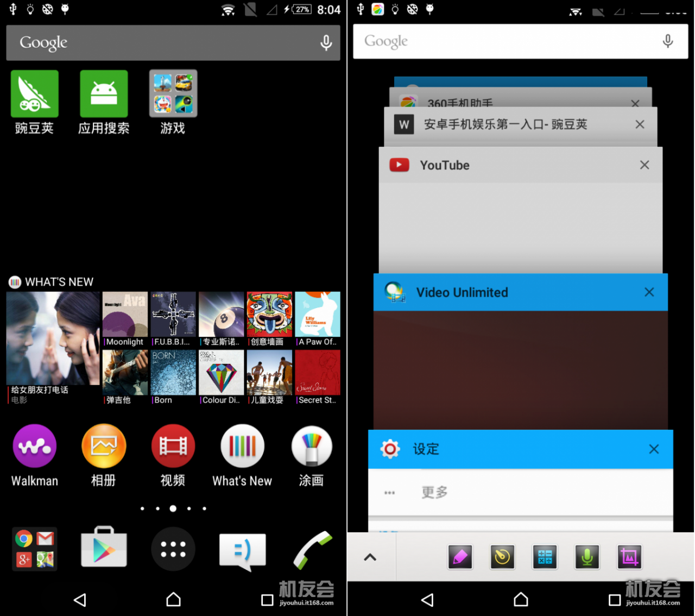Image resolution: width=695 pixels, height=616 pixels.
Task: Open the voice recorder small app icon
Action: (587, 557)
